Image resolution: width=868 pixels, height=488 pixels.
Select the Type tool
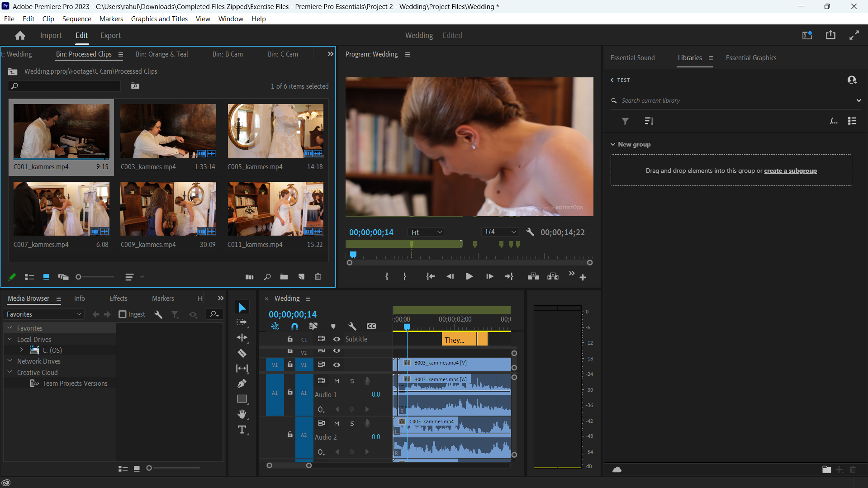(242, 430)
